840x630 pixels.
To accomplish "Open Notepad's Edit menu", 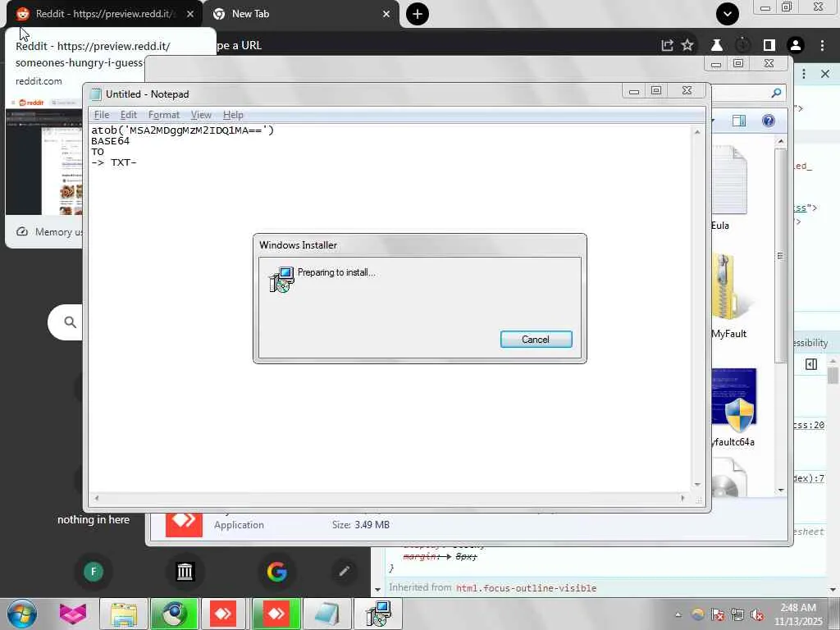I will click(129, 115).
